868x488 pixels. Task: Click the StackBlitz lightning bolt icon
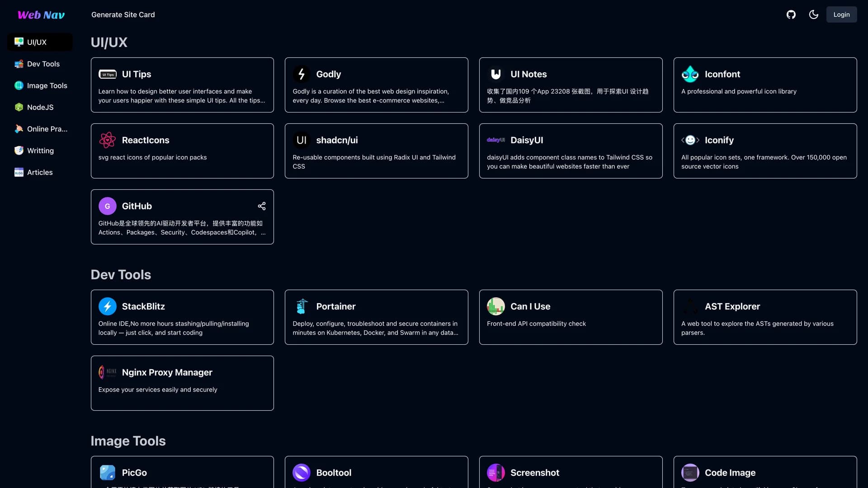pos(107,306)
